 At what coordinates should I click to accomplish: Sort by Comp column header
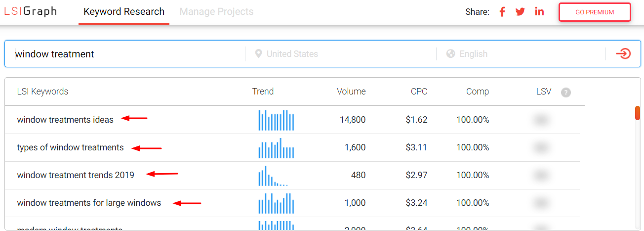pos(478,92)
